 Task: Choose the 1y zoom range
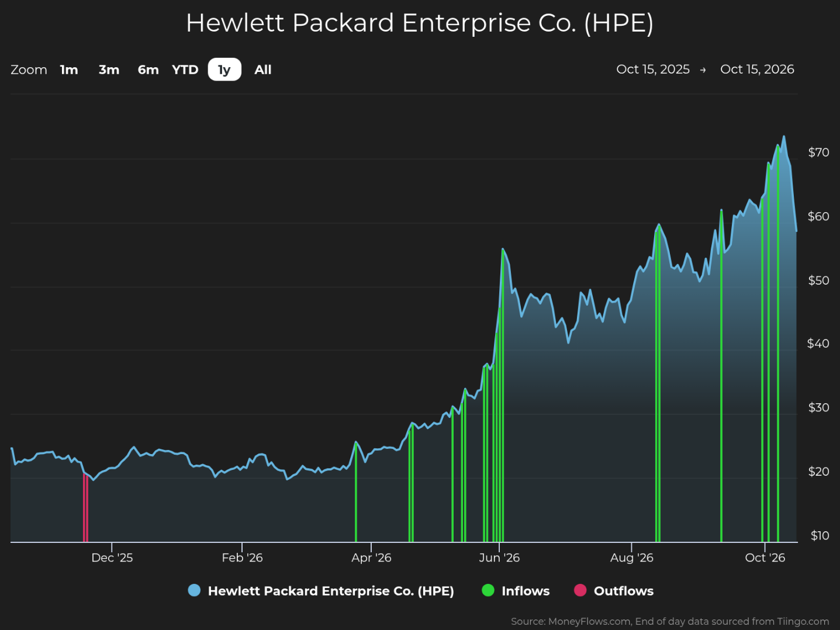(224, 70)
